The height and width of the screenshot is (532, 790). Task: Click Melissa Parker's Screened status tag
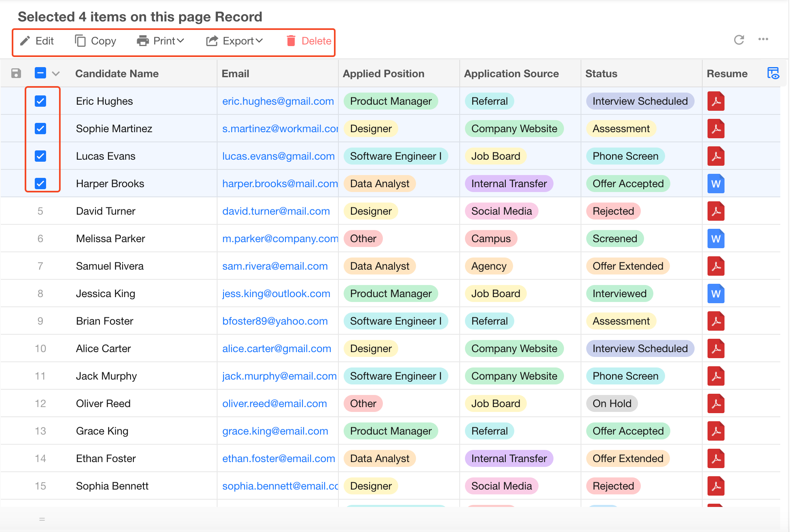tap(615, 239)
